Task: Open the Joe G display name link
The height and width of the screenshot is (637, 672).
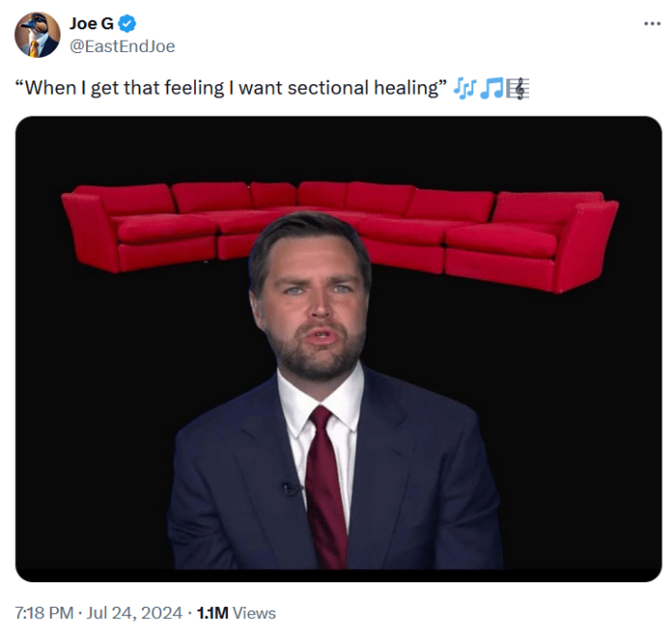Action: coord(91,24)
